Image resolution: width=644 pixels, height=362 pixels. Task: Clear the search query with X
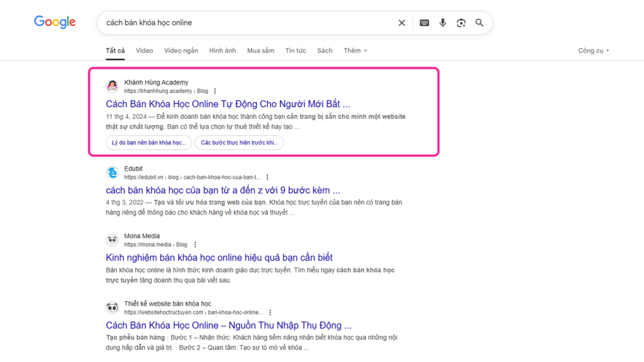pyautogui.click(x=402, y=23)
